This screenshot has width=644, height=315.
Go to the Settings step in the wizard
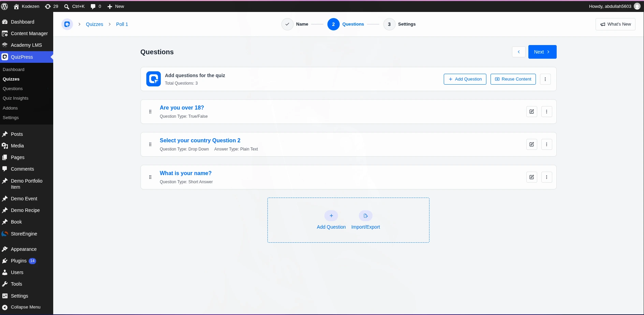coord(399,24)
